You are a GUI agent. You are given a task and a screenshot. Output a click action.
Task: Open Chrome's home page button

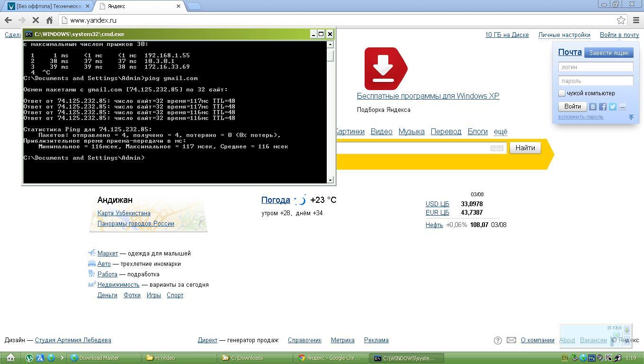49,20
